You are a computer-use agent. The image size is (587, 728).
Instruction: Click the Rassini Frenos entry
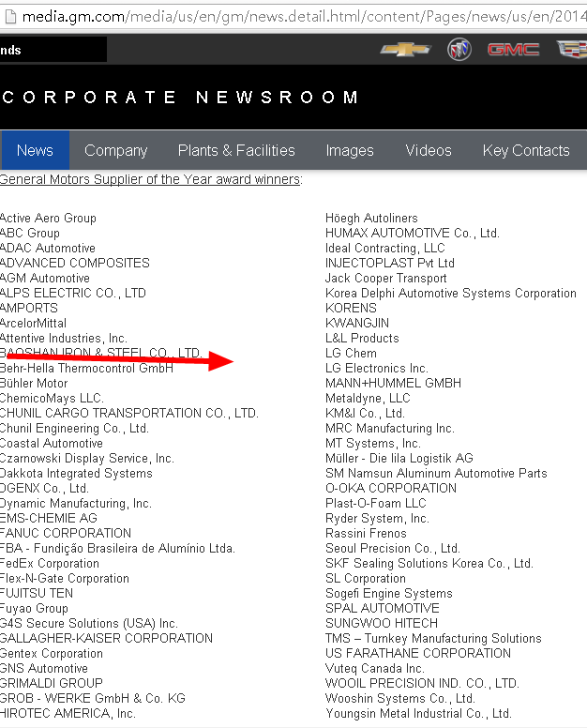[x=366, y=533]
